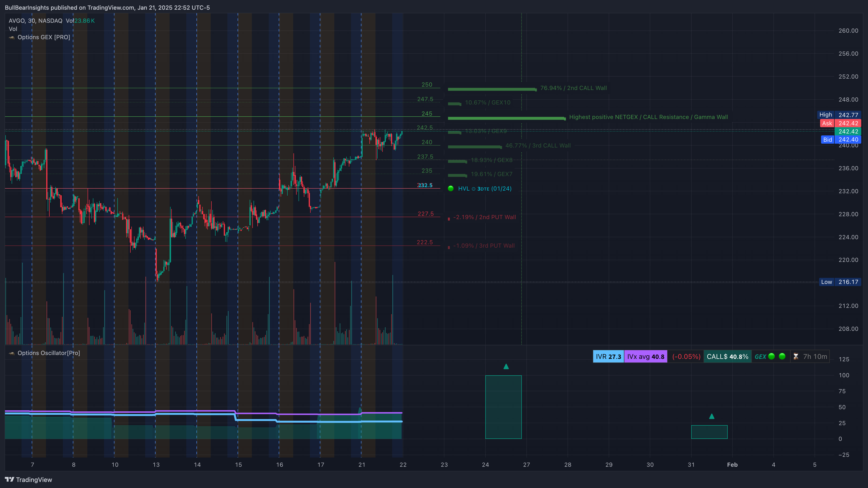Image resolution: width=868 pixels, height=488 pixels.
Task: Click the Feb date axis label
Action: pos(732,465)
